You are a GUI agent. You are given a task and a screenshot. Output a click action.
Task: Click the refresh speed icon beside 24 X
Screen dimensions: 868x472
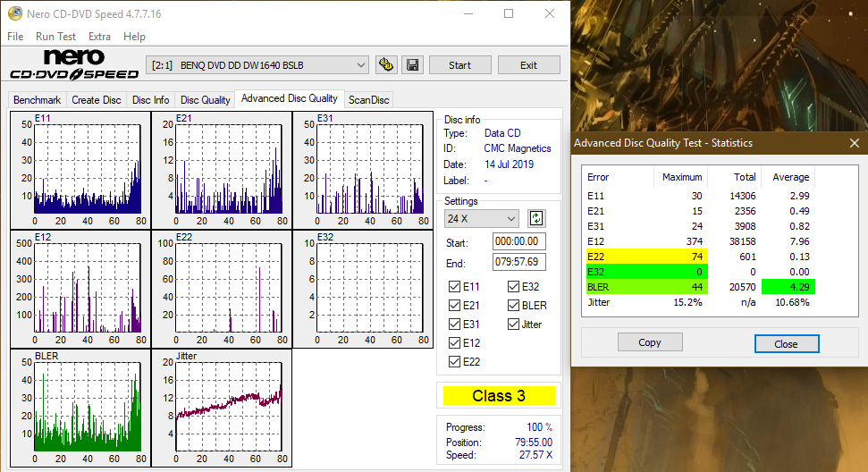click(x=535, y=219)
